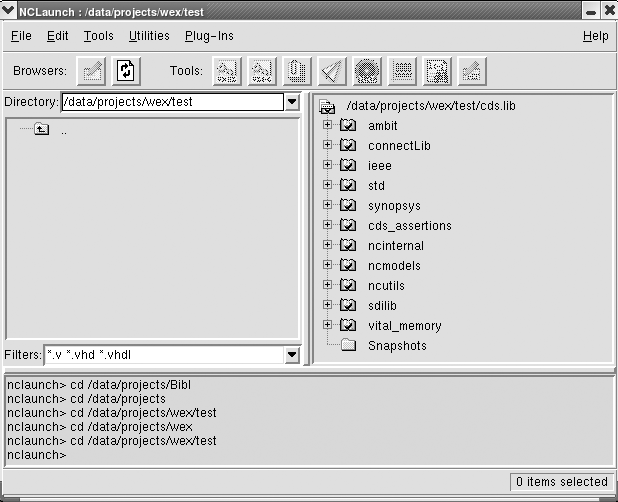Click the vital_memory library icon
Image resolution: width=618 pixels, height=502 pixels.
pos(348,325)
